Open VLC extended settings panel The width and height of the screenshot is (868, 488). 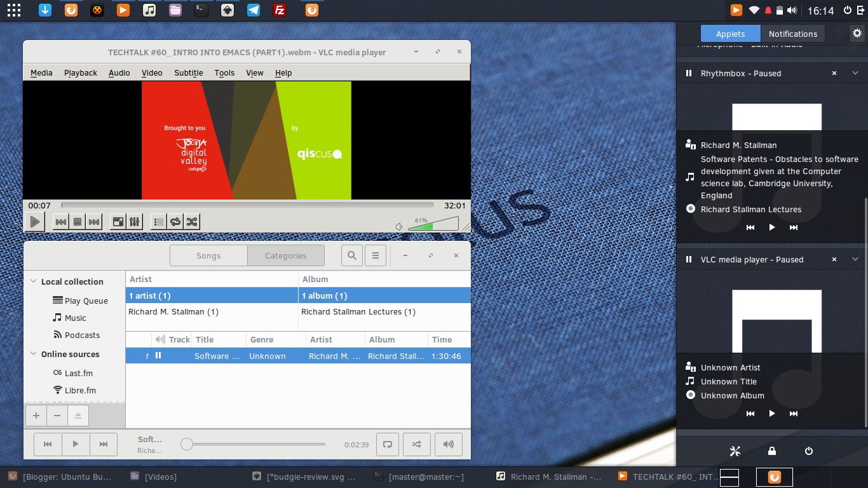(135, 222)
